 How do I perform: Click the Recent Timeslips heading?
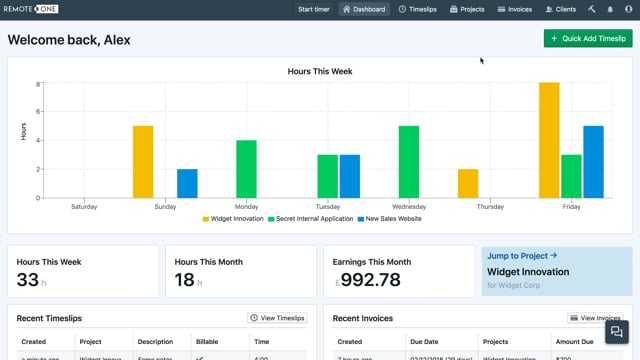click(x=49, y=318)
